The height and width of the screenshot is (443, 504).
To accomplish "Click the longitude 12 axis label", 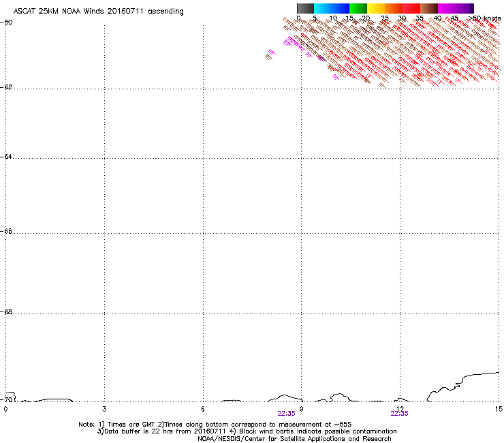I will (400, 408).
